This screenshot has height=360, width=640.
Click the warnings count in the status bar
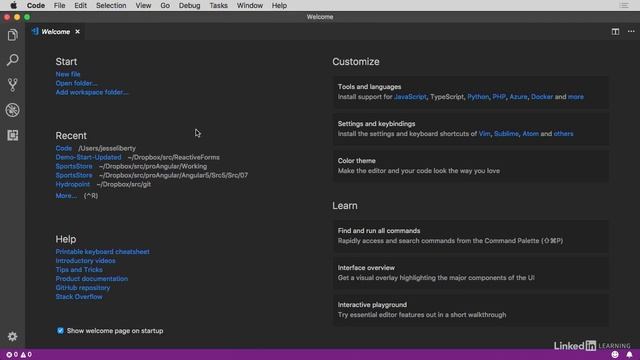pos(26,355)
